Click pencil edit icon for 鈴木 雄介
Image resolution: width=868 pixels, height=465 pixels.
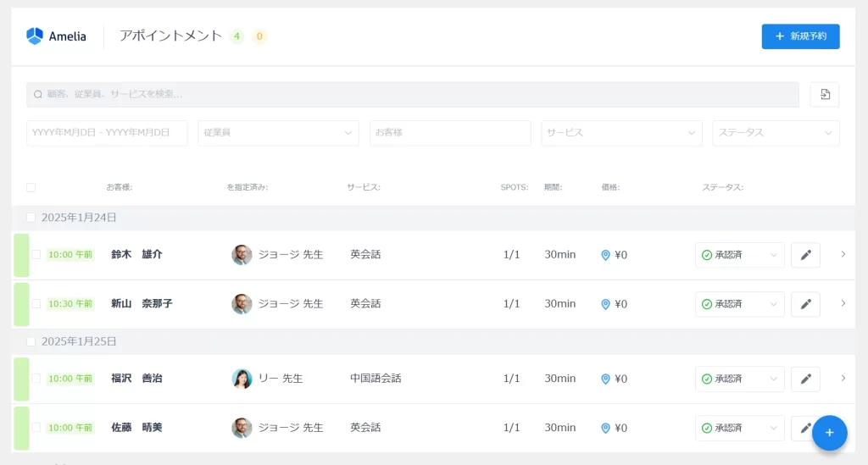pos(805,255)
